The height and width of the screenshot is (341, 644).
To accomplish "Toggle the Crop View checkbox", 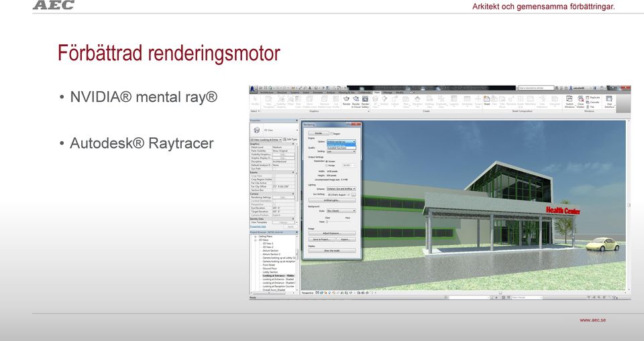I will (x=274, y=176).
